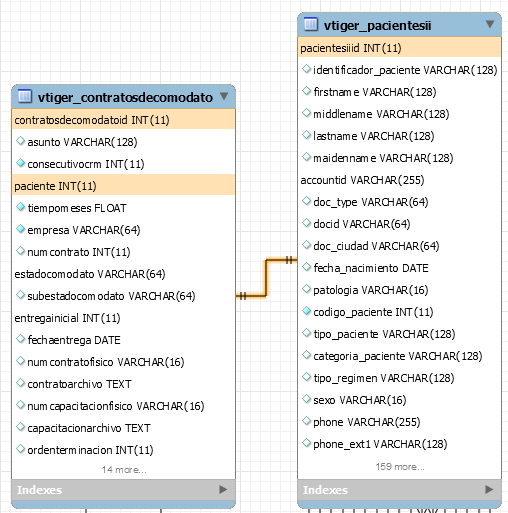The image size is (508, 513).
Task: Click diamond icon beside empresa column
Action: pyautogui.click(x=20, y=229)
